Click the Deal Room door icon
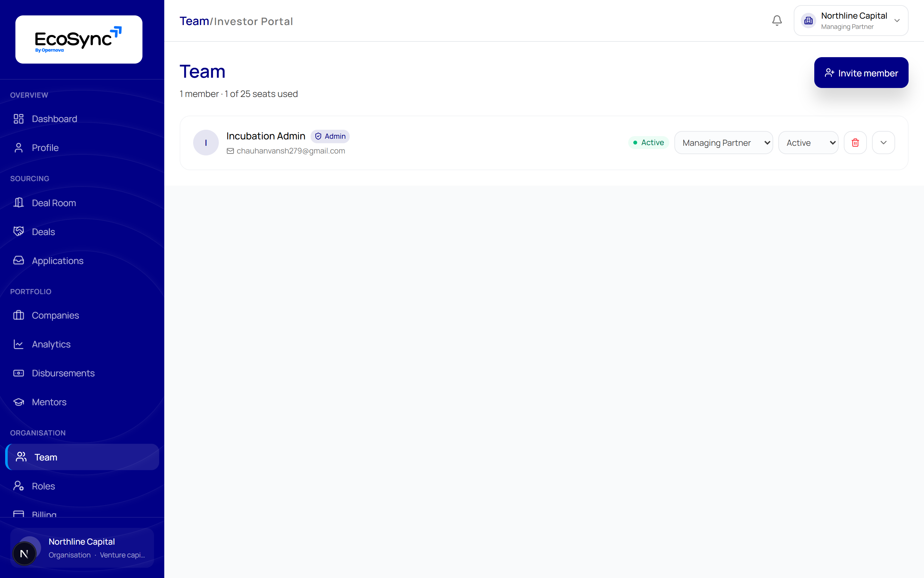Screen dimensions: 924x578 [18, 203]
